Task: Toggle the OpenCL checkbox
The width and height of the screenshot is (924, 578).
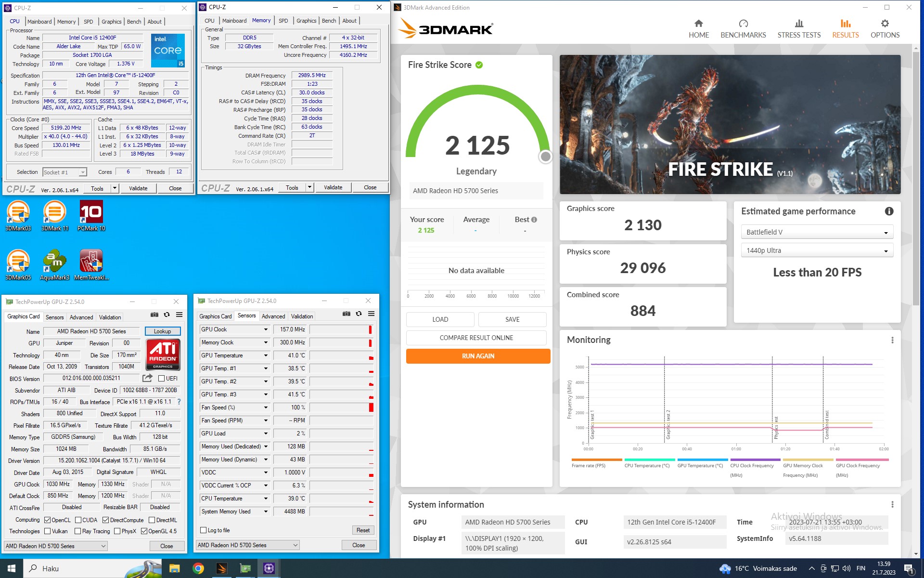Action: point(47,520)
